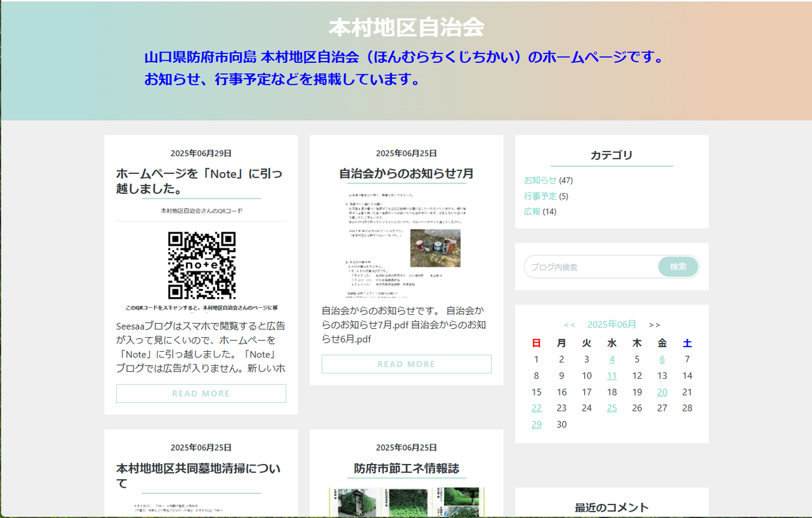
Task: Go to previous month with << arrow
Action: click(569, 324)
